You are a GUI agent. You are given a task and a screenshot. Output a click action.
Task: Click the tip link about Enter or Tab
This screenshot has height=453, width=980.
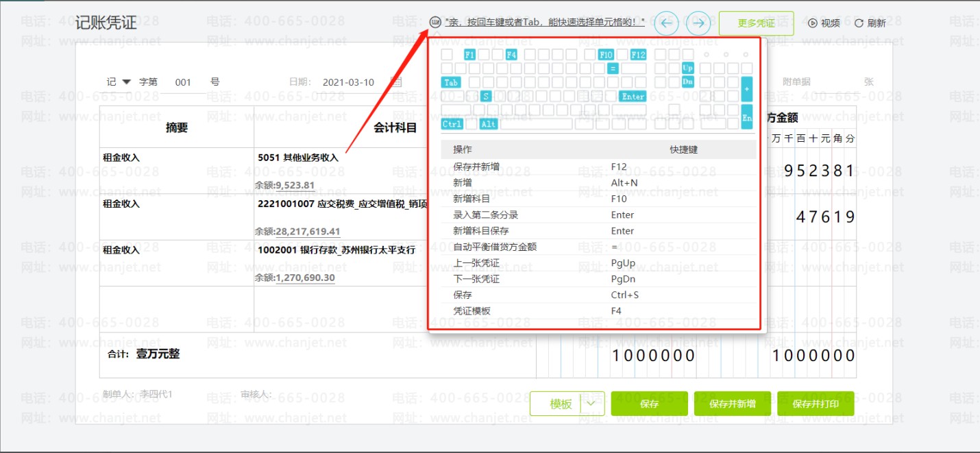545,23
